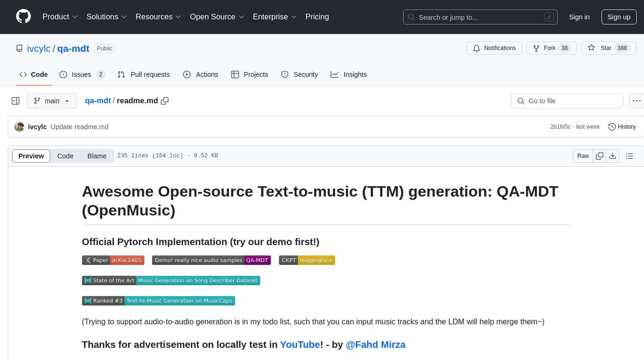Expand the Open Source menu
644x362 pixels.
point(217,17)
